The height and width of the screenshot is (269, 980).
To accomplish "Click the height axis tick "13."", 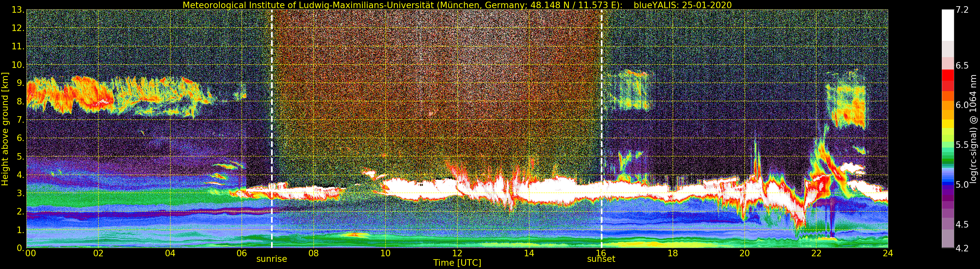I will (18, 10).
